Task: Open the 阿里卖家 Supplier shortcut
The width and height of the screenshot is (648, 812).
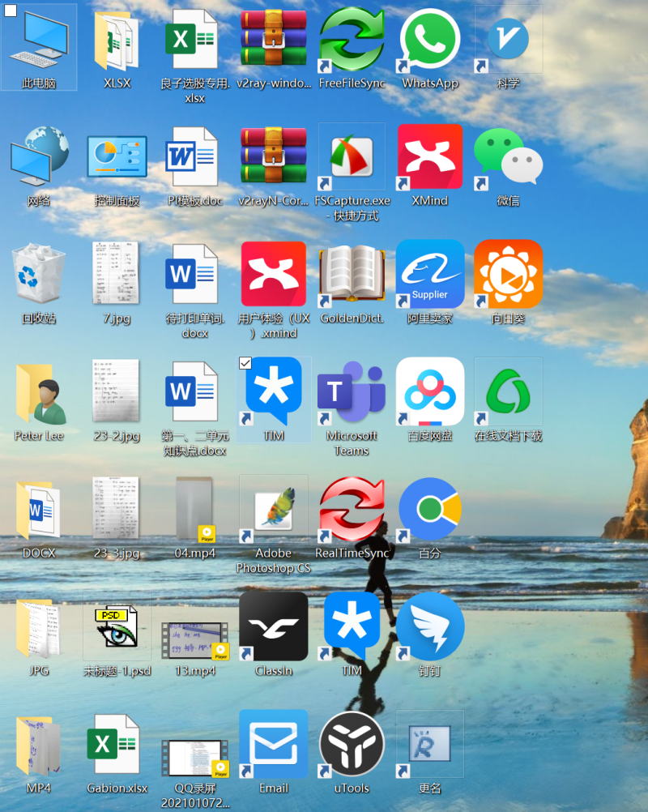Action: [x=430, y=273]
